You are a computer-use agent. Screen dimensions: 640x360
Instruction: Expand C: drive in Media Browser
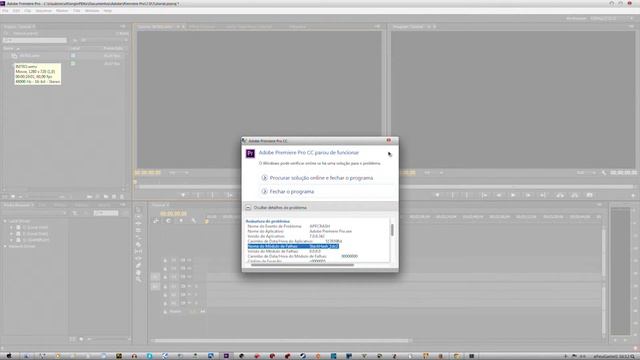tap(12, 227)
